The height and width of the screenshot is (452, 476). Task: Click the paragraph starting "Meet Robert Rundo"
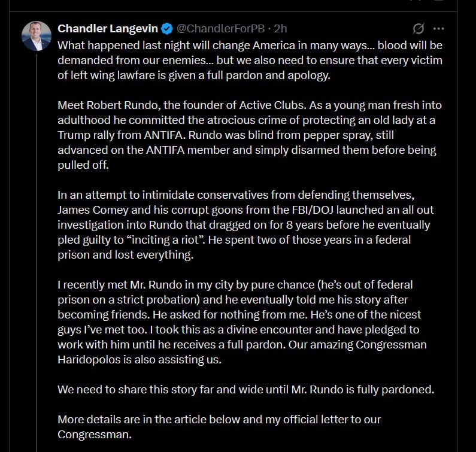(x=249, y=135)
